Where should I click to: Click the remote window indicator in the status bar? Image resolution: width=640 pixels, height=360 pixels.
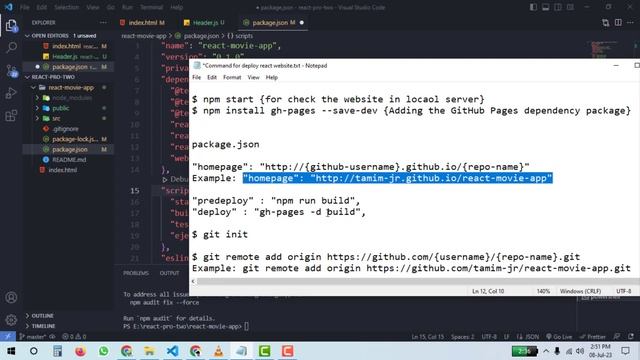click(x=8, y=336)
